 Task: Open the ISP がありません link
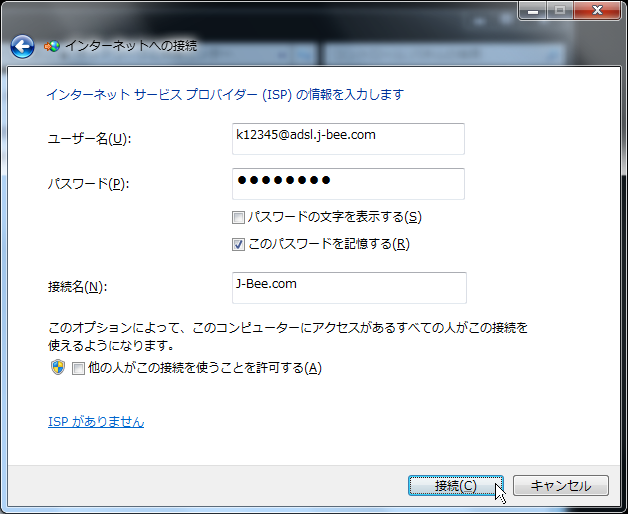[x=96, y=422]
